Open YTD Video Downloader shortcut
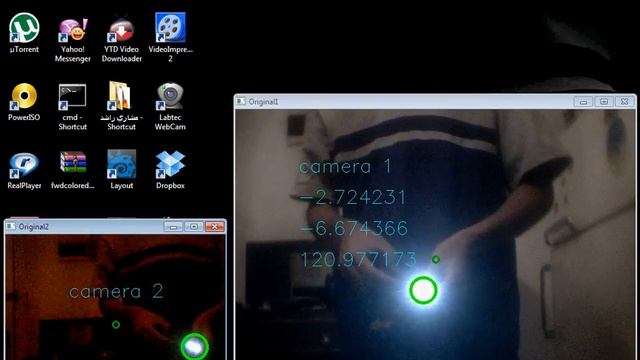This screenshot has width=640, height=360. pos(121,29)
